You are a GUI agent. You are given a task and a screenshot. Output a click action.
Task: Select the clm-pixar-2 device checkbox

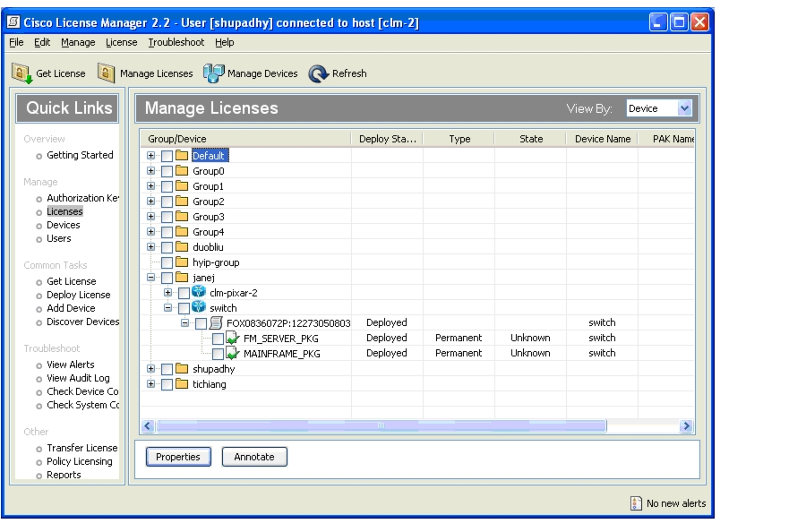[184, 293]
